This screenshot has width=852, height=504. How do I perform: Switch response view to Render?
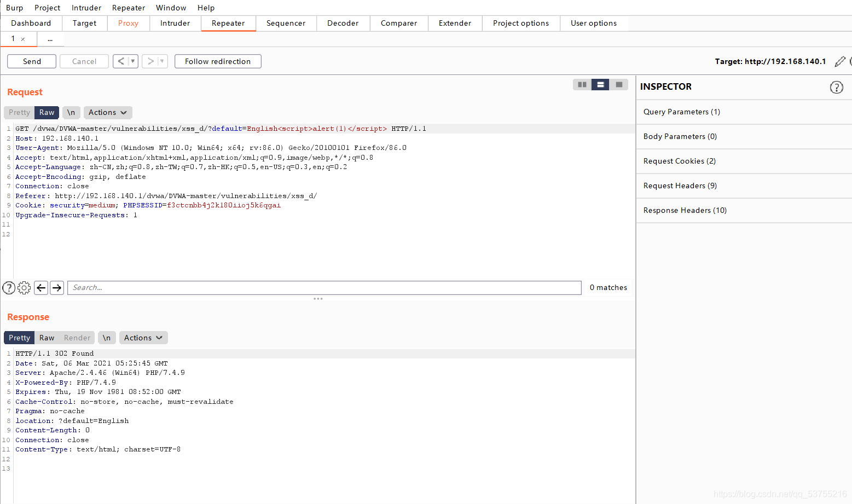pyautogui.click(x=77, y=338)
